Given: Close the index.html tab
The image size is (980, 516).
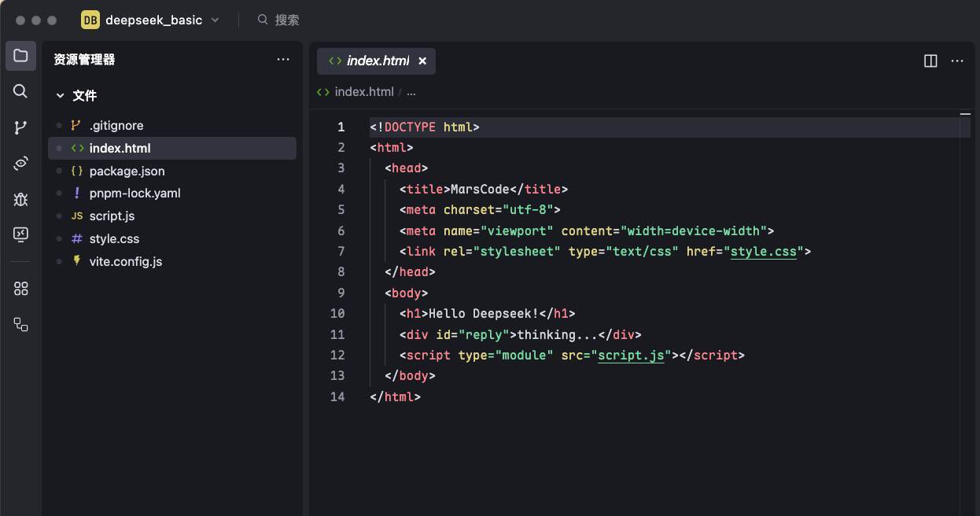Looking at the screenshot, I should click(422, 61).
